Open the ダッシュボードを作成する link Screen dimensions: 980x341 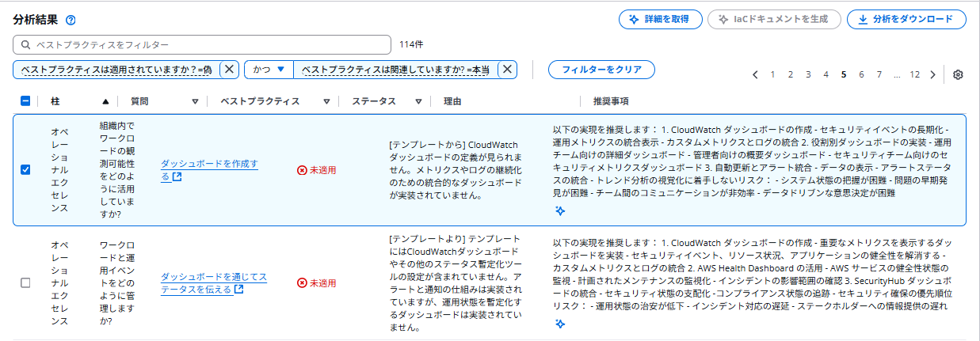tap(209, 170)
